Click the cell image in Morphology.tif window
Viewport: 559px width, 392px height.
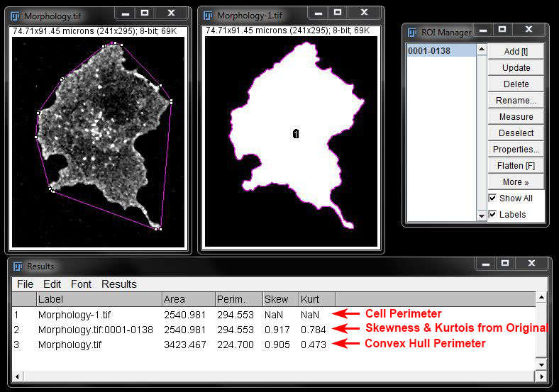(x=99, y=142)
